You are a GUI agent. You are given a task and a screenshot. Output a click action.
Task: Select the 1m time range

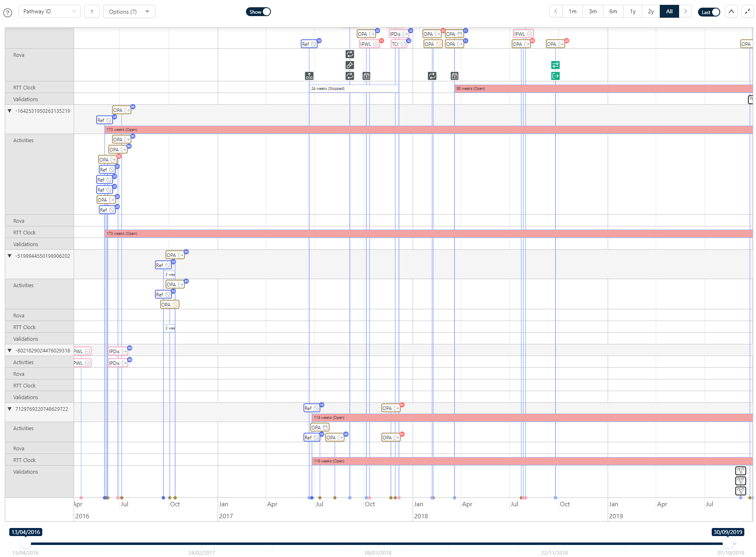(572, 12)
